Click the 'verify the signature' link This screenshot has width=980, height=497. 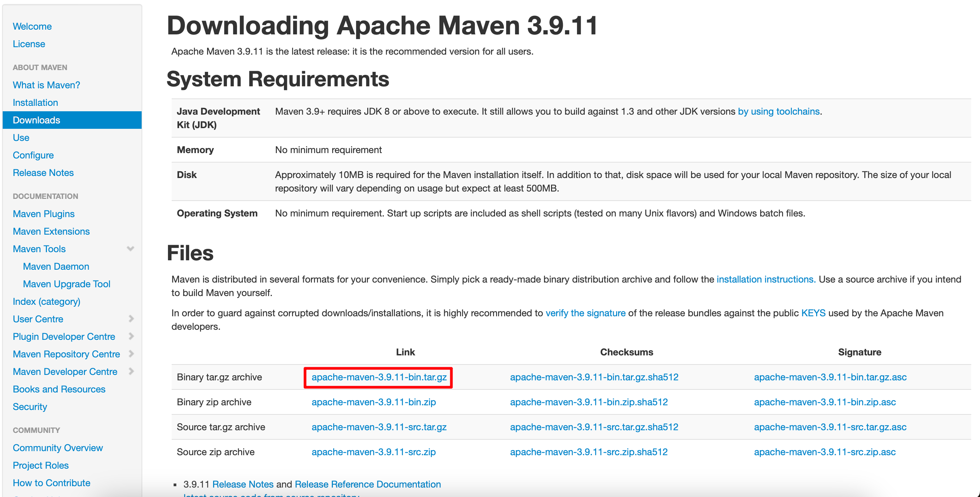585,313
